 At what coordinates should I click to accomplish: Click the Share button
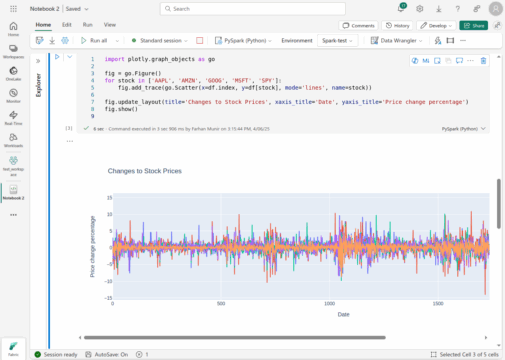coord(473,26)
